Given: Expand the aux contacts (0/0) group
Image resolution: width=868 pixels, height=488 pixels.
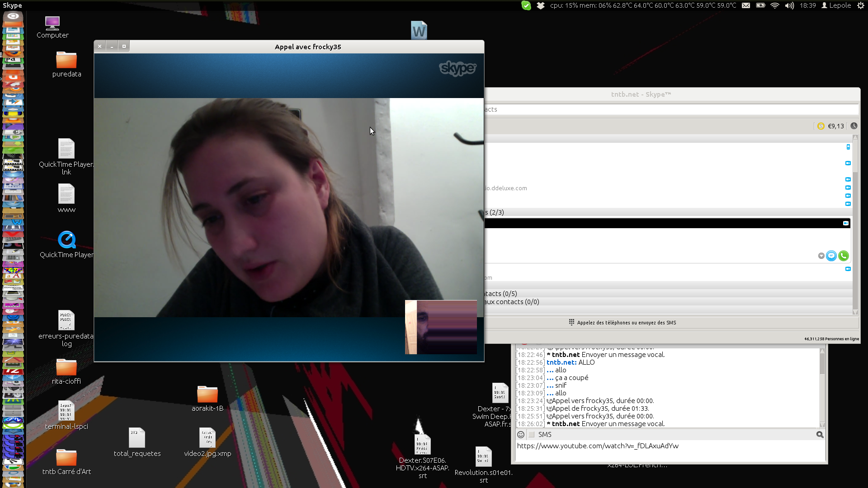Looking at the screenshot, I should pyautogui.click(x=512, y=302).
